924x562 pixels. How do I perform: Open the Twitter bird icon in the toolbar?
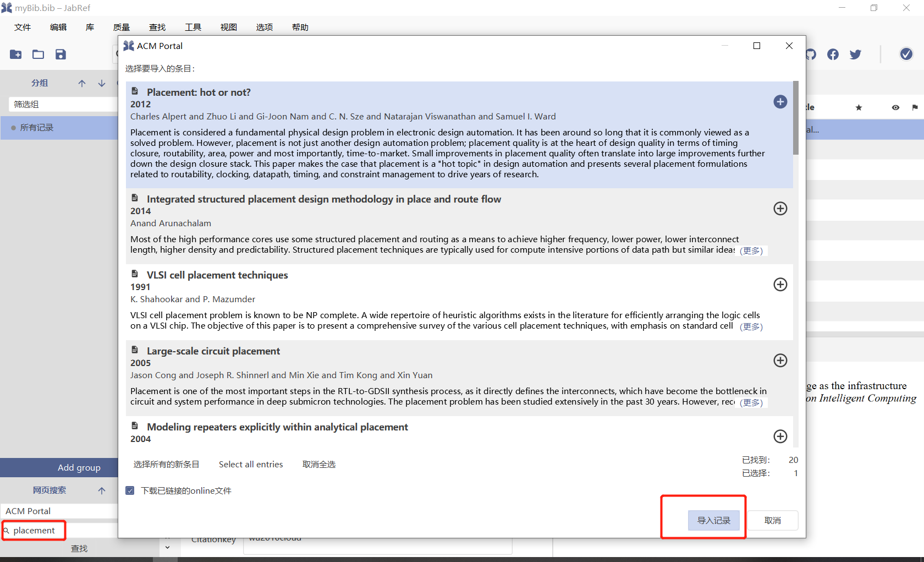click(855, 54)
